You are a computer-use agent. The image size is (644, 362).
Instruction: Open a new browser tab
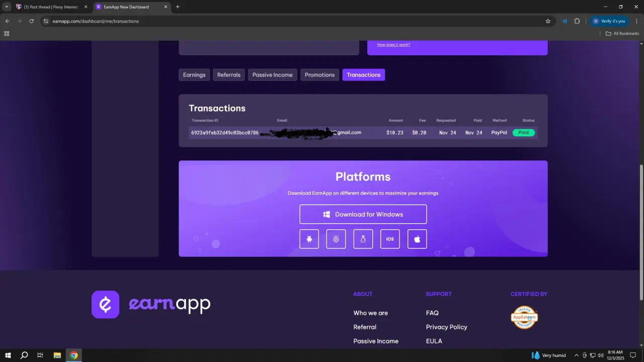pos(178,7)
